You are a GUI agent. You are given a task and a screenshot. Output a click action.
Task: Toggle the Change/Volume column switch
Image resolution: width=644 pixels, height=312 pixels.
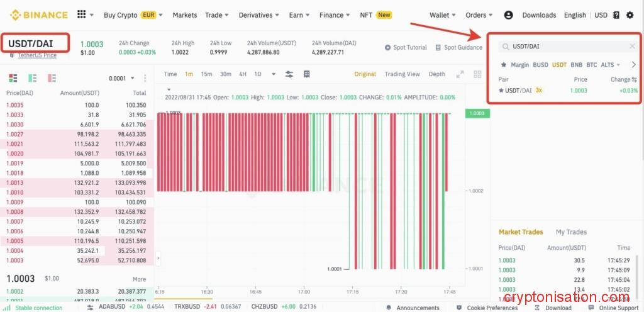[x=634, y=80]
